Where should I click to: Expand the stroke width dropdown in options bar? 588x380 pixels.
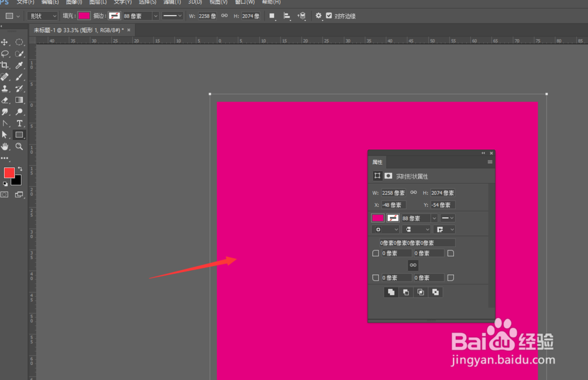(156, 16)
